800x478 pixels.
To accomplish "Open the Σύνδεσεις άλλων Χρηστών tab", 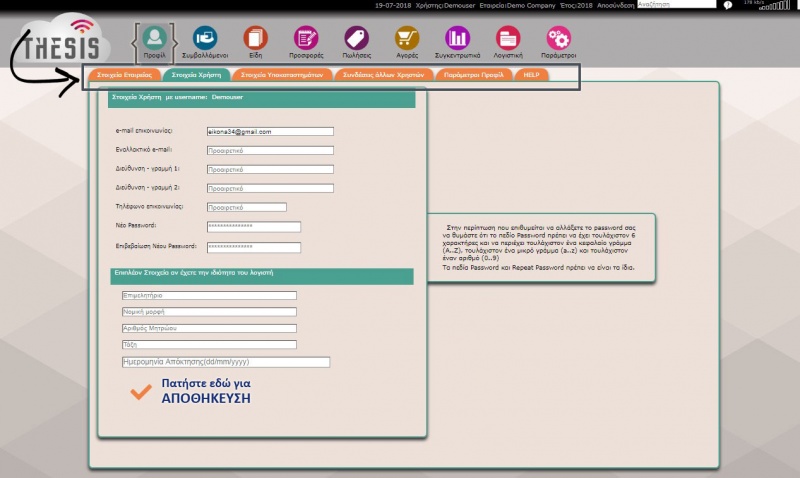I will click(x=384, y=75).
